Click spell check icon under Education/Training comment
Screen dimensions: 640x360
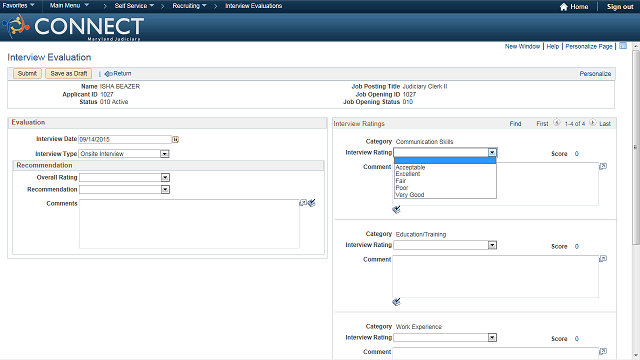point(396,302)
